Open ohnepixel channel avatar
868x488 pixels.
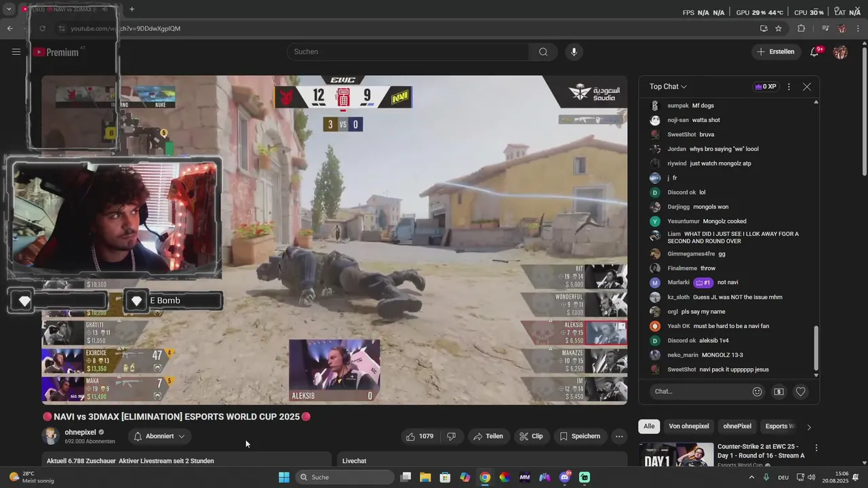[x=50, y=436]
